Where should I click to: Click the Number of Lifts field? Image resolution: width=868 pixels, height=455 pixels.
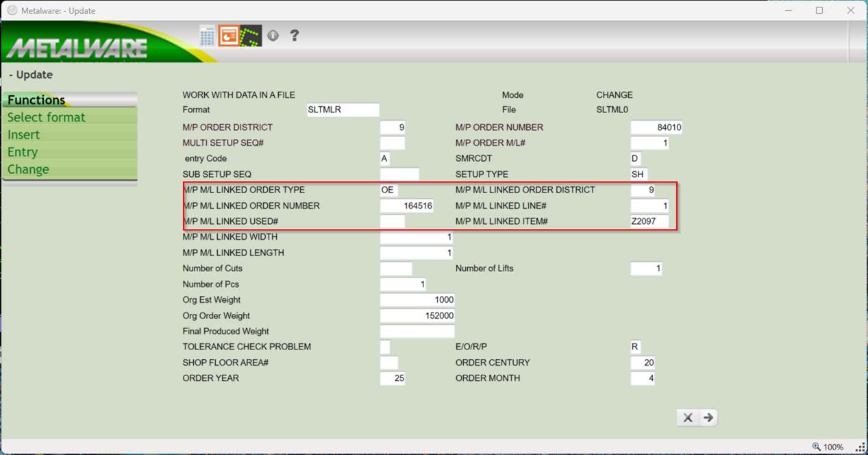646,269
